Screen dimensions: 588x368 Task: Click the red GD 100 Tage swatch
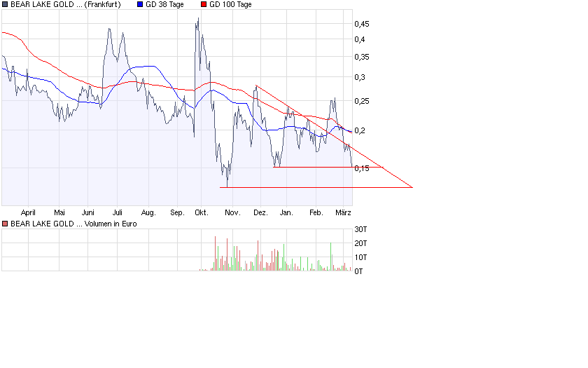coord(204,4)
